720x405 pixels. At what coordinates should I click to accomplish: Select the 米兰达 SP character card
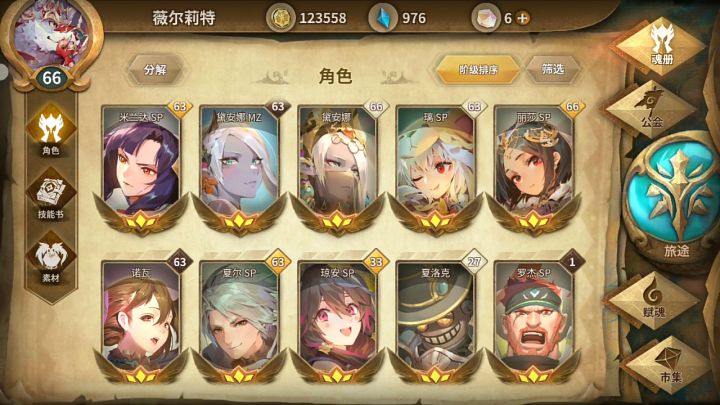141,168
